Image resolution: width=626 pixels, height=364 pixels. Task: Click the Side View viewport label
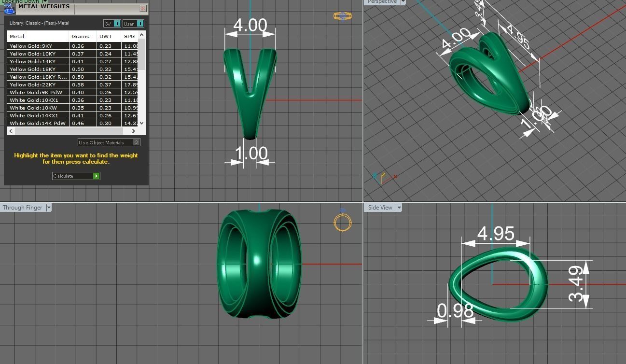[380, 208]
